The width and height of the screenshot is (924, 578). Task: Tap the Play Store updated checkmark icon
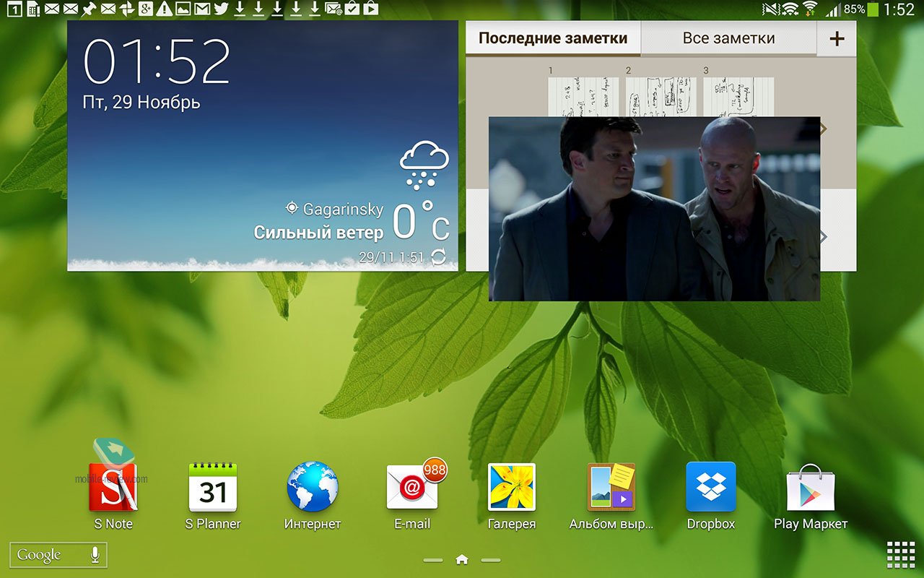coord(352,9)
